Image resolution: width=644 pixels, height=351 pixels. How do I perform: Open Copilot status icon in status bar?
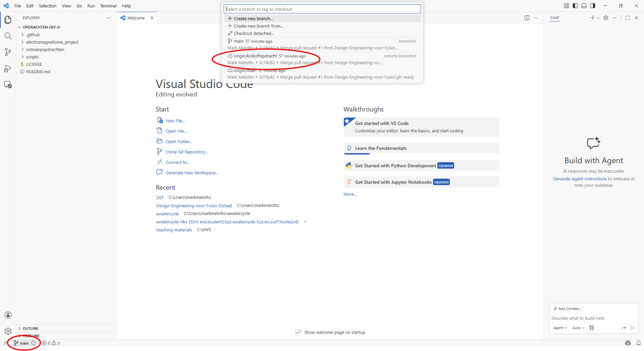pyautogui.click(x=628, y=343)
